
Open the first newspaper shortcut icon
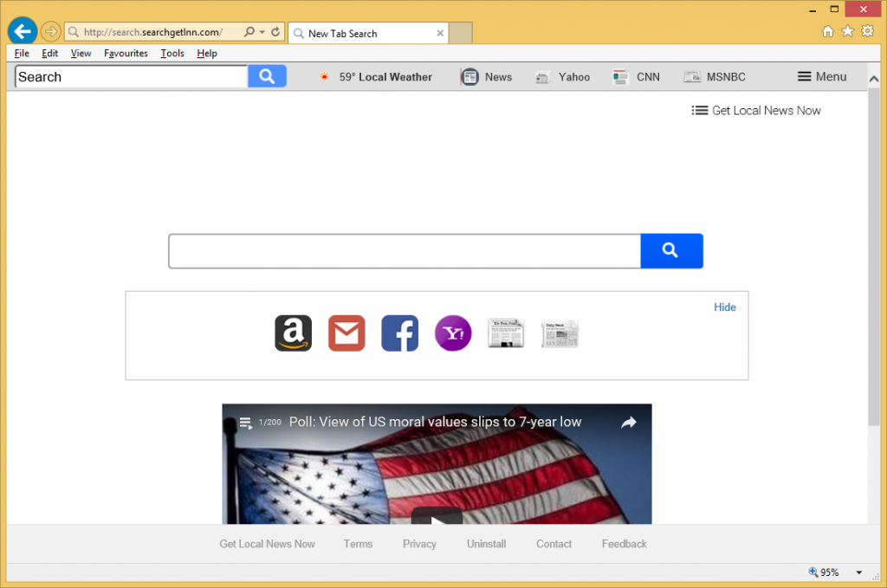point(506,333)
